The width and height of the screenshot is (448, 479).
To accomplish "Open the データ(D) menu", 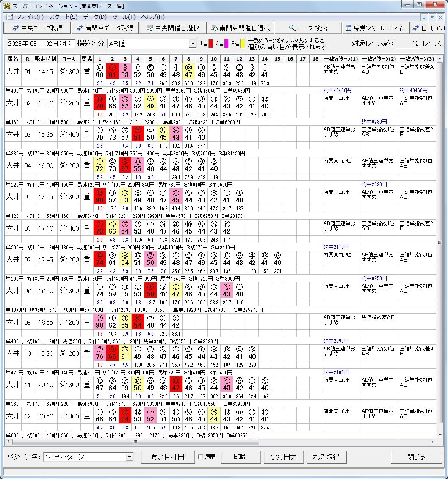I will [95, 17].
